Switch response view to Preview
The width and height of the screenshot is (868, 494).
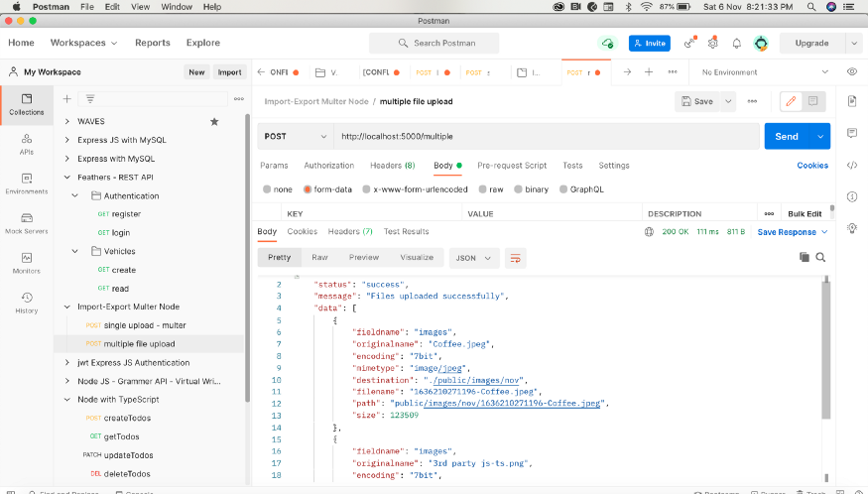pyautogui.click(x=364, y=258)
